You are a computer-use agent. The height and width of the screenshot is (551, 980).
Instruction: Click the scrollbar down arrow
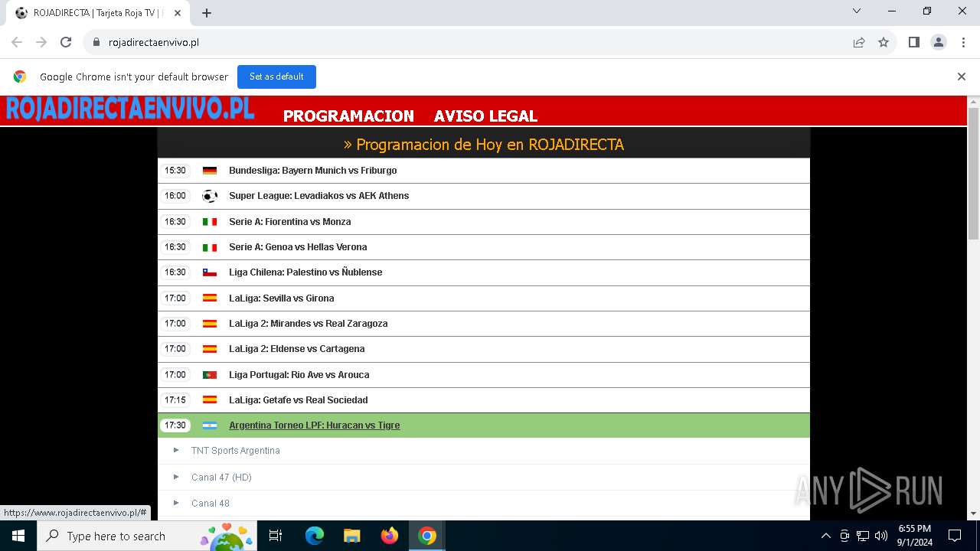[973, 514]
